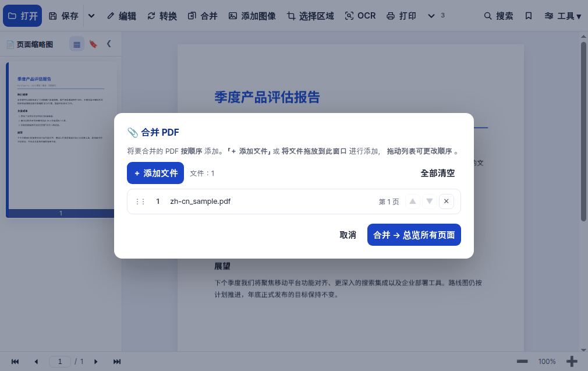
Task: Click + 添加文件 in merge dialog
Action: 155,173
